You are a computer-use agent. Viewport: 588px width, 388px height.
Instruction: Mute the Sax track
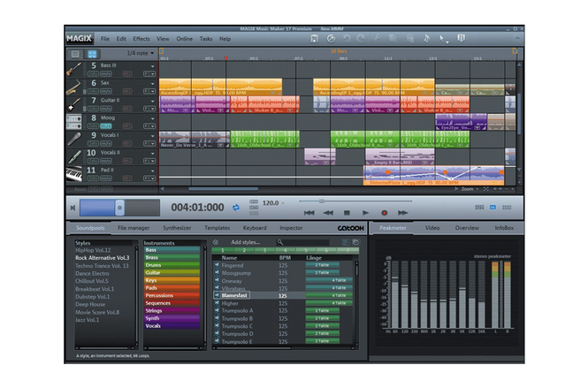point(106,91)
